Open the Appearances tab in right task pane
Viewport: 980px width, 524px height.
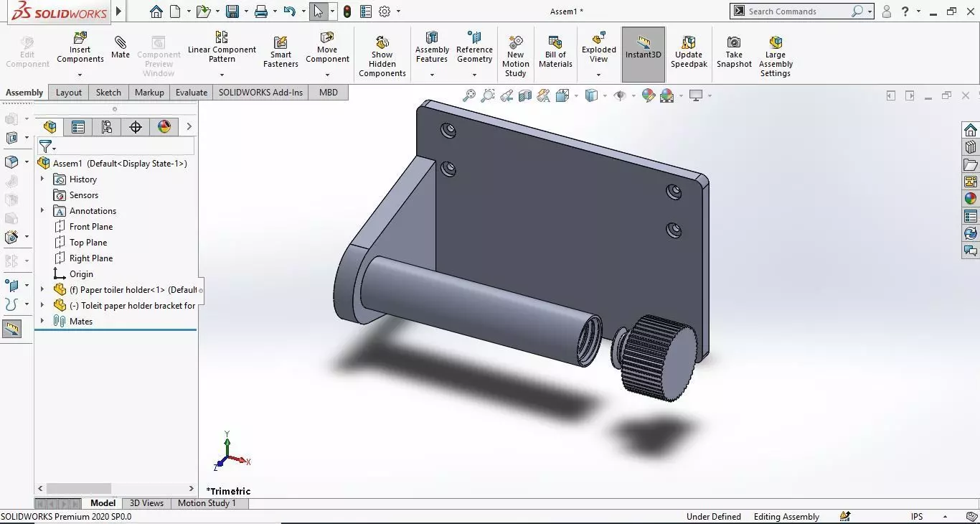click(x=971, y=199)
